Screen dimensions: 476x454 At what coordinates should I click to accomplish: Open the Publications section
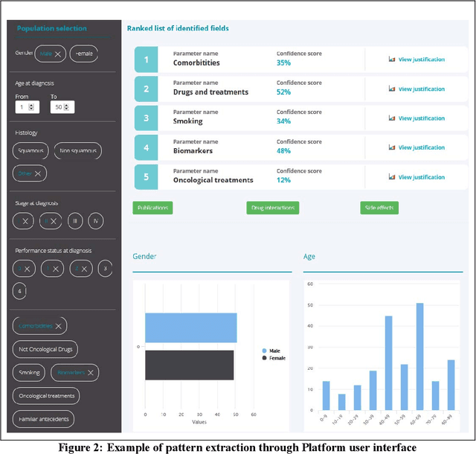pos(152,208)
